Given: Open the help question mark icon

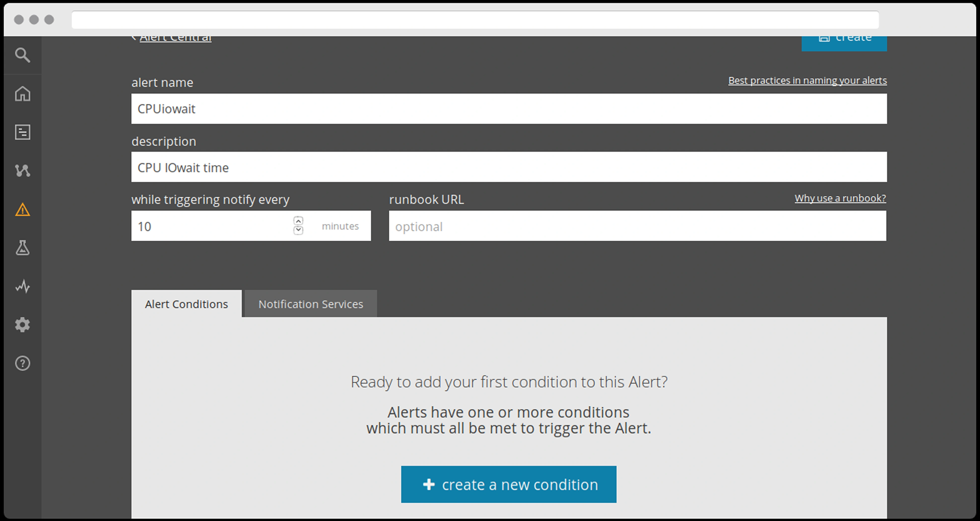Looking at the screenshot, I should 22,363.
